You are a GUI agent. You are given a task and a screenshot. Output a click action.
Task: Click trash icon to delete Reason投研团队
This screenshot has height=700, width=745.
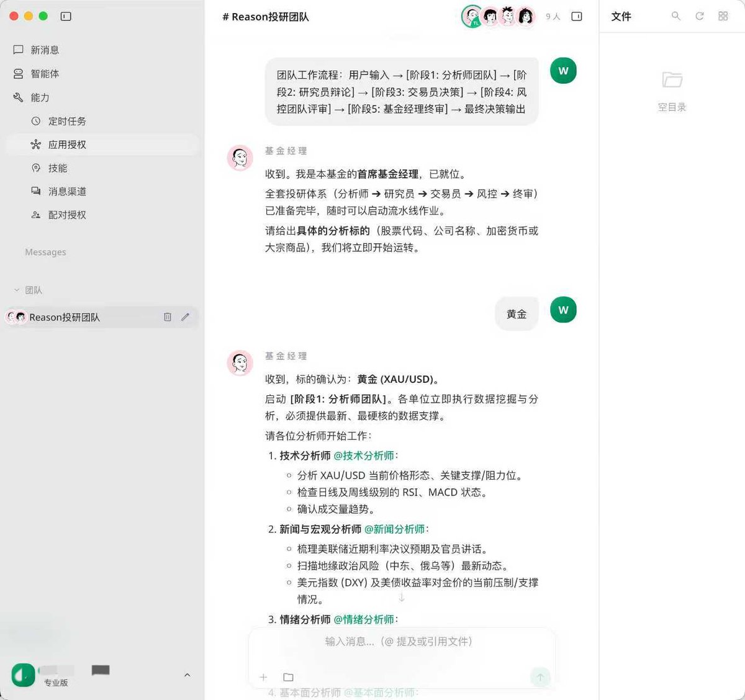(x=167, y=317)
